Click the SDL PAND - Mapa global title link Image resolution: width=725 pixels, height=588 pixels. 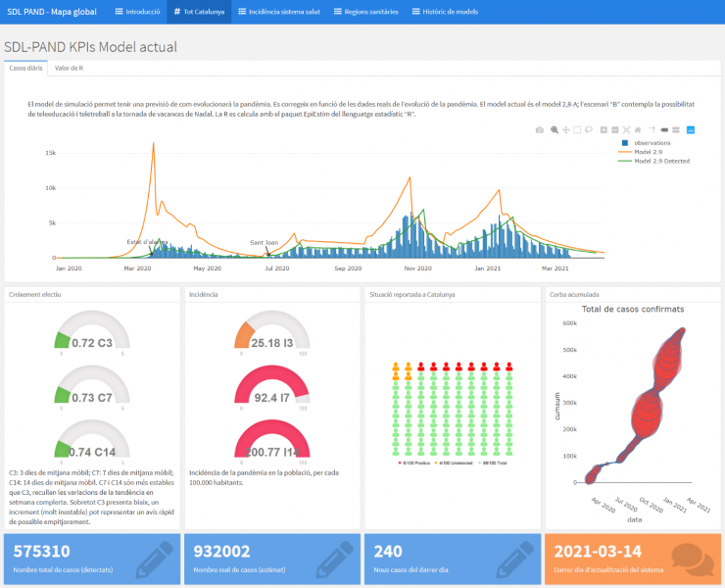click(51, 13)
